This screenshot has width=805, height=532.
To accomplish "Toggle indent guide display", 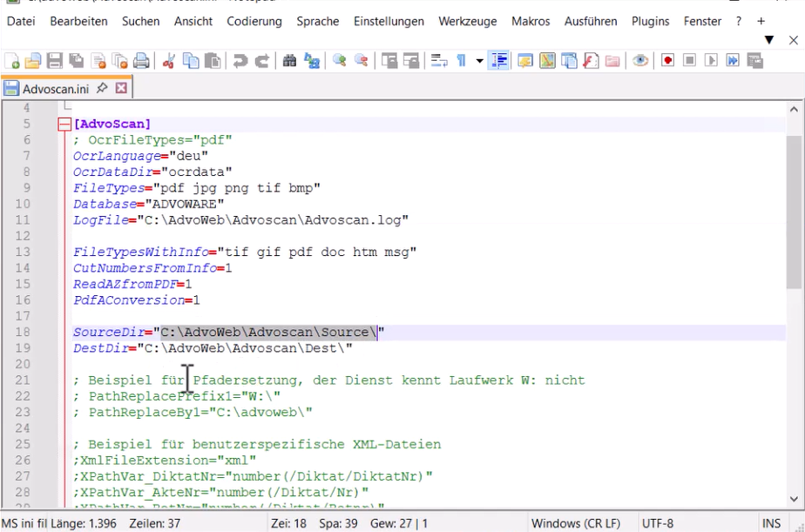I will tap(498, 61).
